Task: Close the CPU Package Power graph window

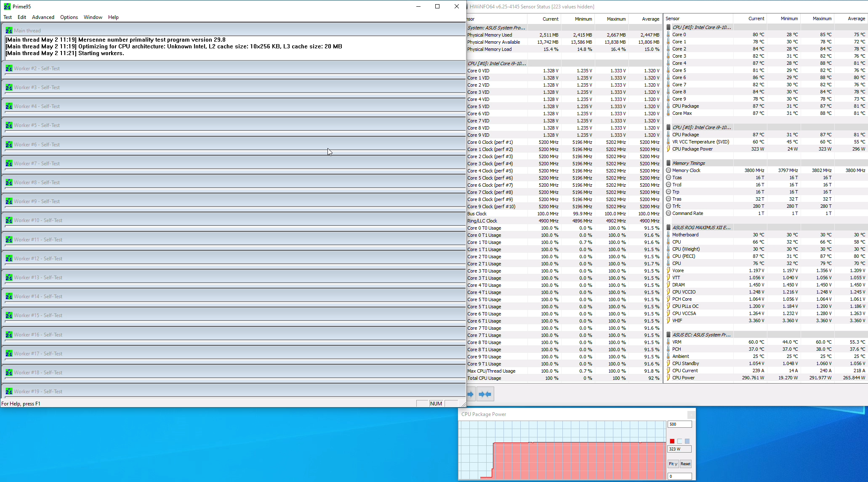Action: coord(691,414)
